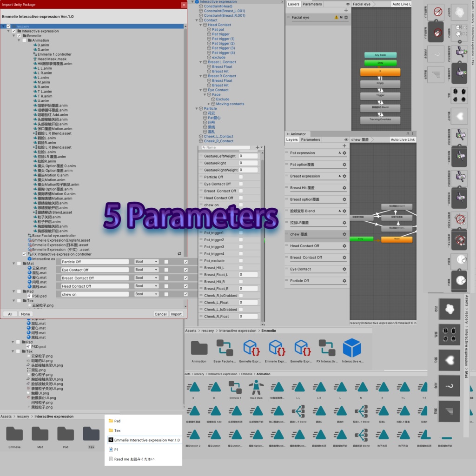This screenshot has width=476, height=476.
Task: Click the Import button
Action: (x=176, y=314)
